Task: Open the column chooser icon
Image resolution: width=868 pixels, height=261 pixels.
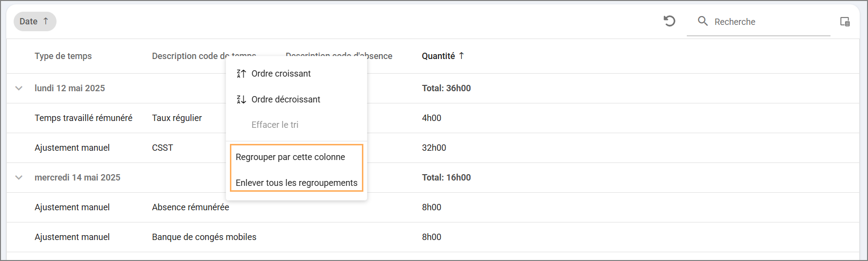Action: click(x=845, y=21)
